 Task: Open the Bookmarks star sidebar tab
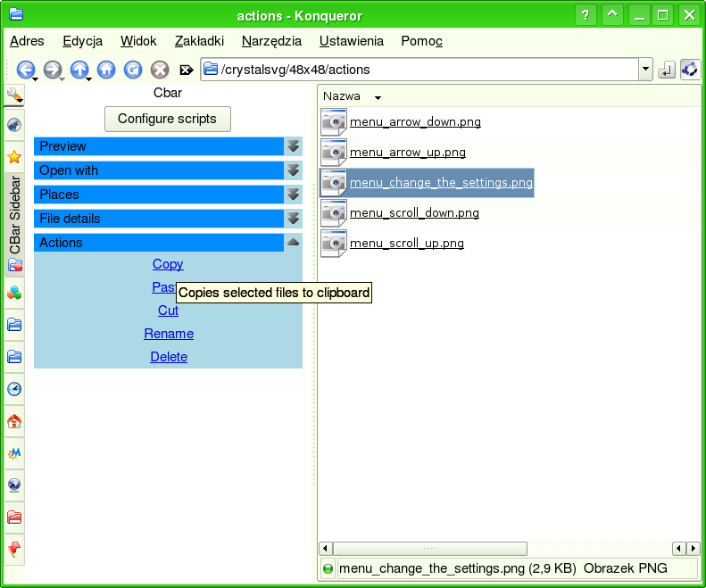point(14,157)
